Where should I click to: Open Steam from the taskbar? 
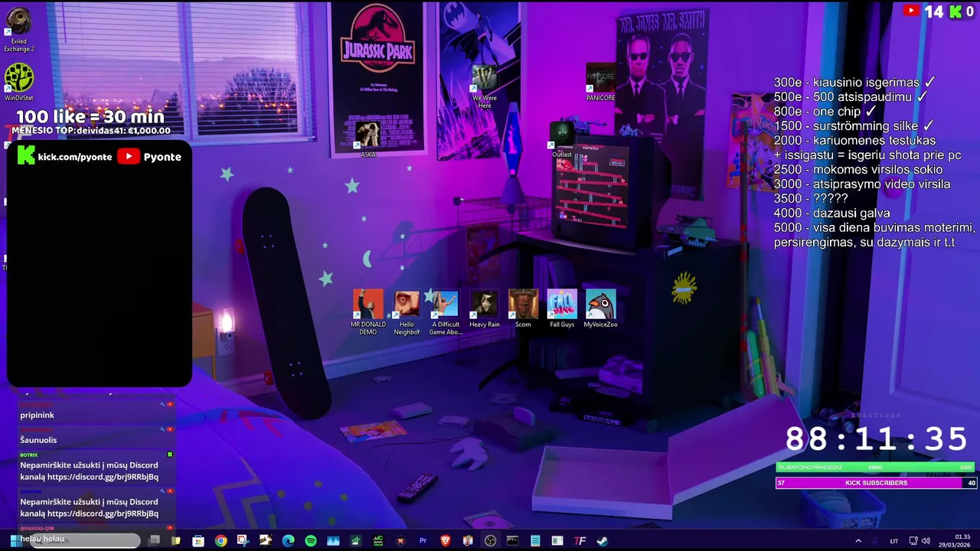pyautogui.click(x=603, y=540)
